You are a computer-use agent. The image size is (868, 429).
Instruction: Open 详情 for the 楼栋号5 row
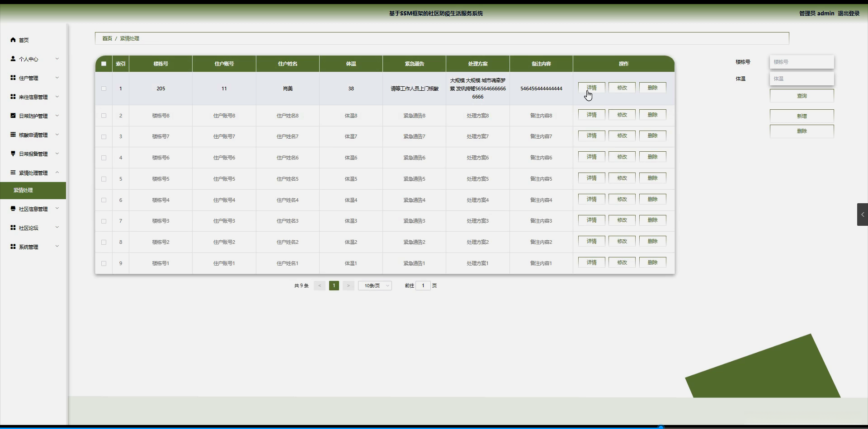pyautogui.click(x=592, y=178)
